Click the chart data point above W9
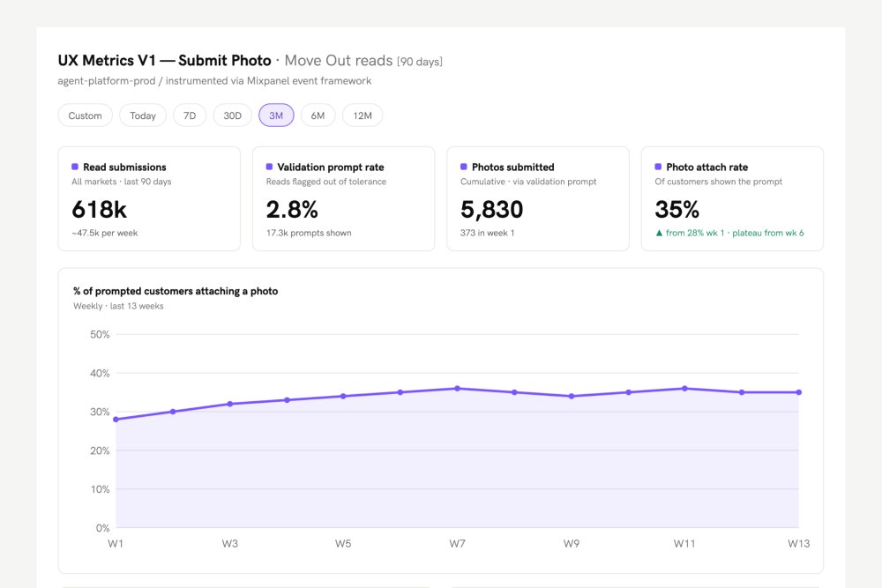This screenshot has width=882, height=588. click(572, 397)
